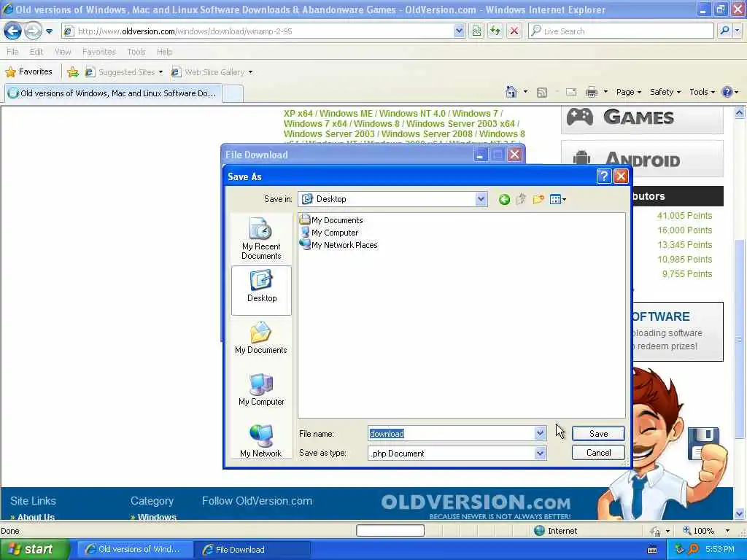This screenshot has height=560, width=747.
Task: Click the IE Forward navigation button
Action: click(x=33, y=31)
